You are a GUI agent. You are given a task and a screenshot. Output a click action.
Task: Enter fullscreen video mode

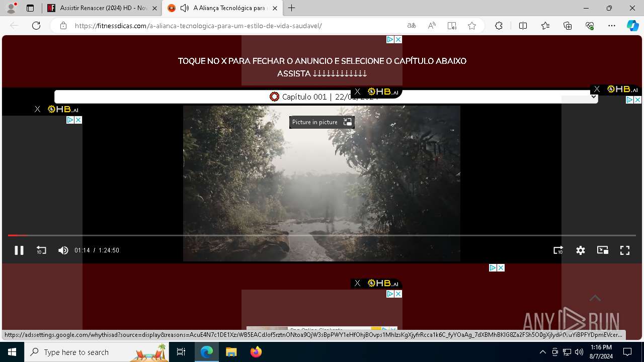625,250
